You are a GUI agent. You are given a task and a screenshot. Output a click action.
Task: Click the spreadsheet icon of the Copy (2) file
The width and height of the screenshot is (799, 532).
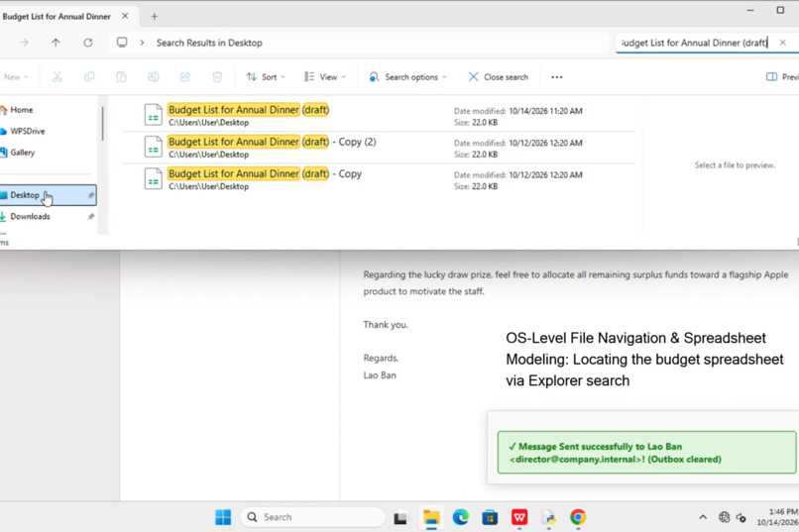pos(153,147)
